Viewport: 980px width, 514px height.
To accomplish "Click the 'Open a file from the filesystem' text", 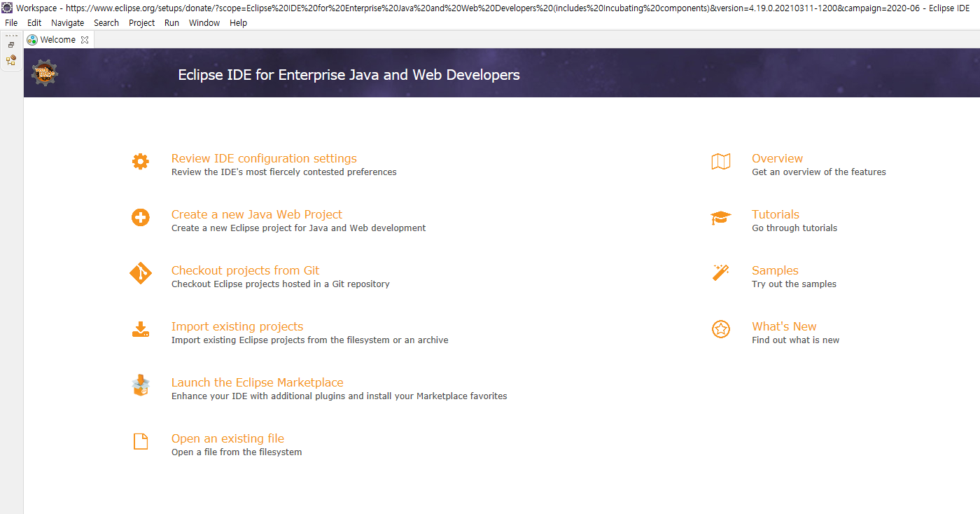I will coord(237,452).
